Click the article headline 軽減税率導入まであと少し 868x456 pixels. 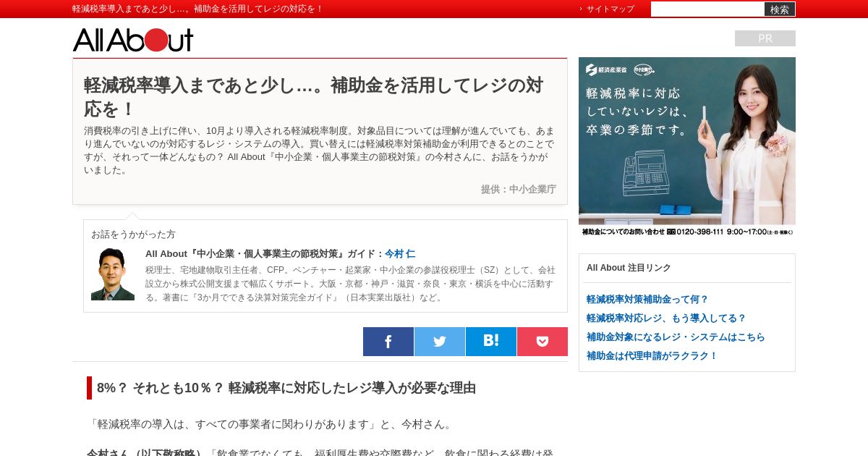pos(313,97)
